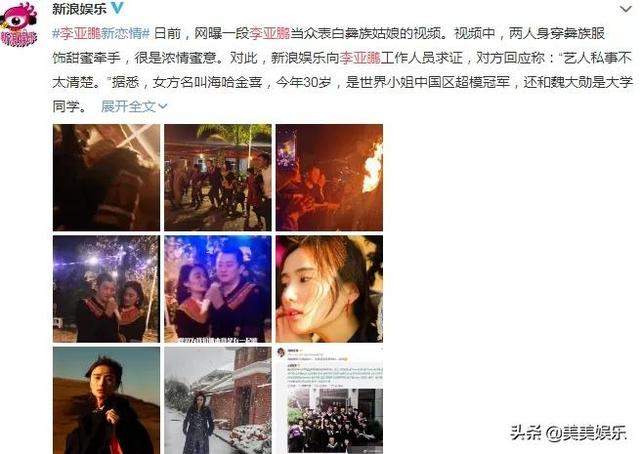
Task: Open the post options chevron at top right
Action: click(x=625, y=9)
